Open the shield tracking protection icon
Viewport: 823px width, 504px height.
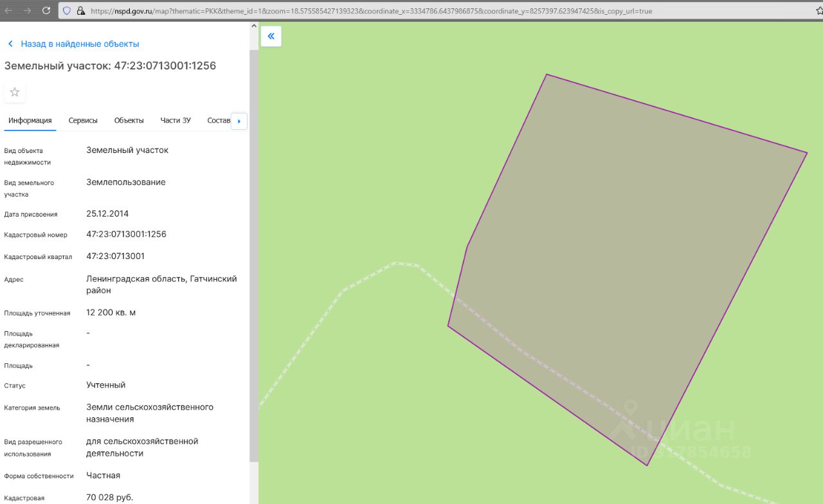(67, 11)
